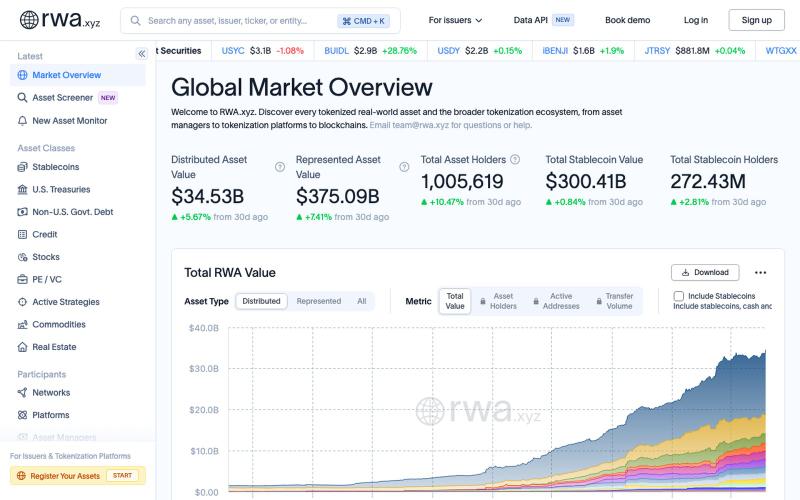
Task: Click the Credit sidebar icon
Action: 22,234
